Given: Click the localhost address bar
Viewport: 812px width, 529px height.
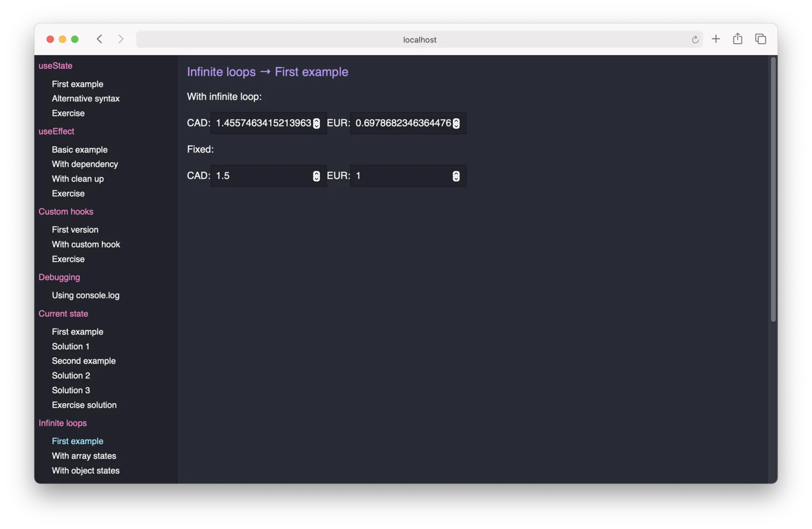Looking at the screenshot, I should pyautogui.click(x=419, y=40).
